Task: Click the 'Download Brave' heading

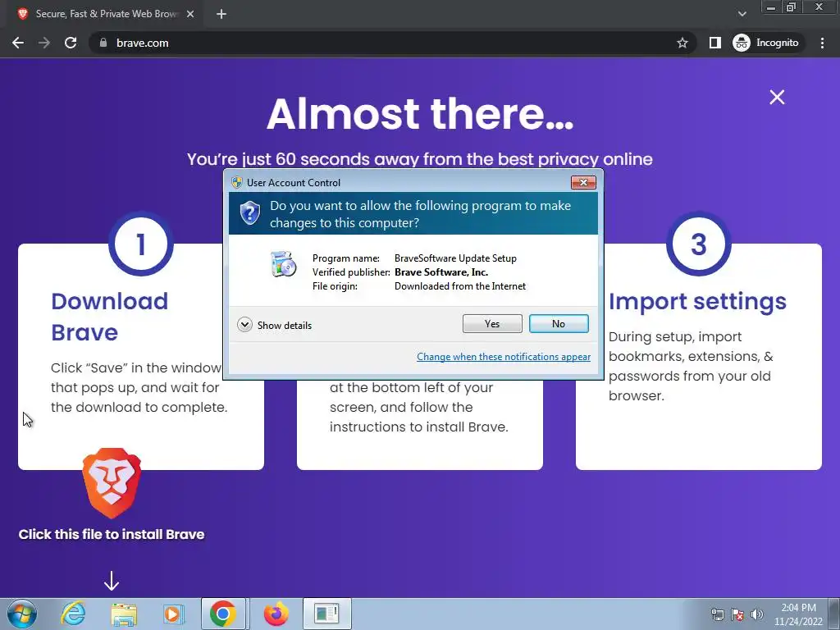Action: (x=109, y=317)
